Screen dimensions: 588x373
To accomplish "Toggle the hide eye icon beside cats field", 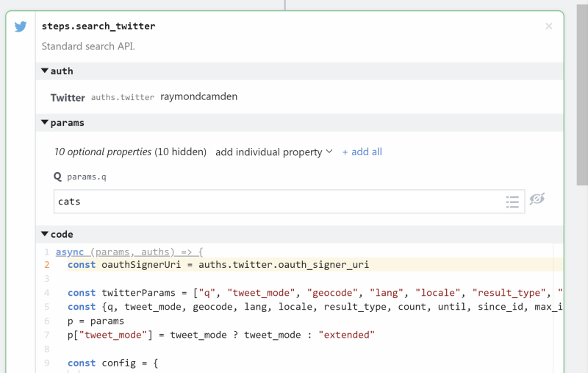I will 537,199.
